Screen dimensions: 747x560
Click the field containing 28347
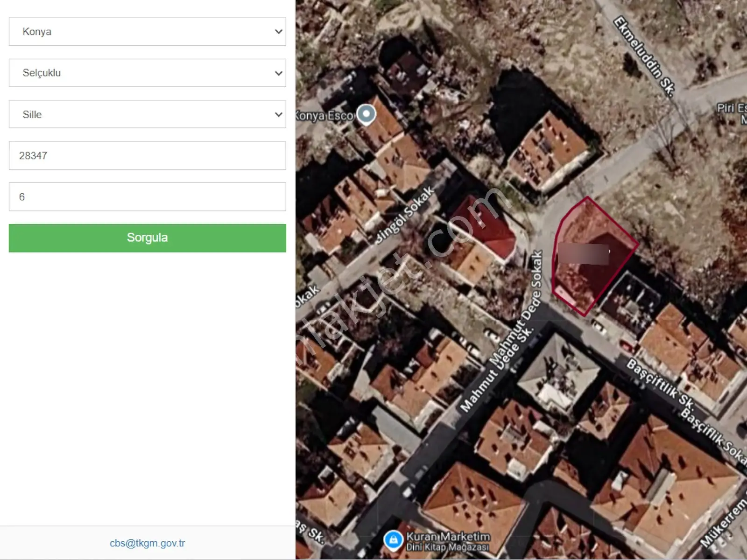point(147,155)
